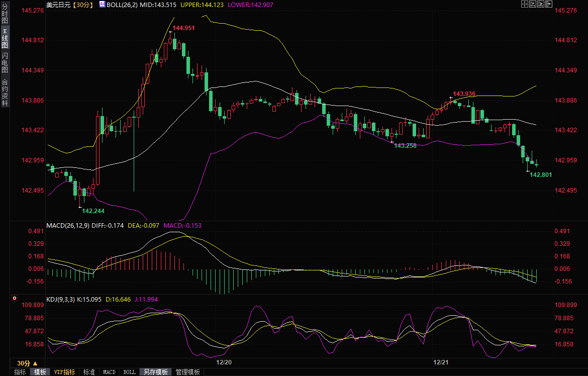588x376 pixels.
Task: Apply the 标准 template
Action: (89, 372)
